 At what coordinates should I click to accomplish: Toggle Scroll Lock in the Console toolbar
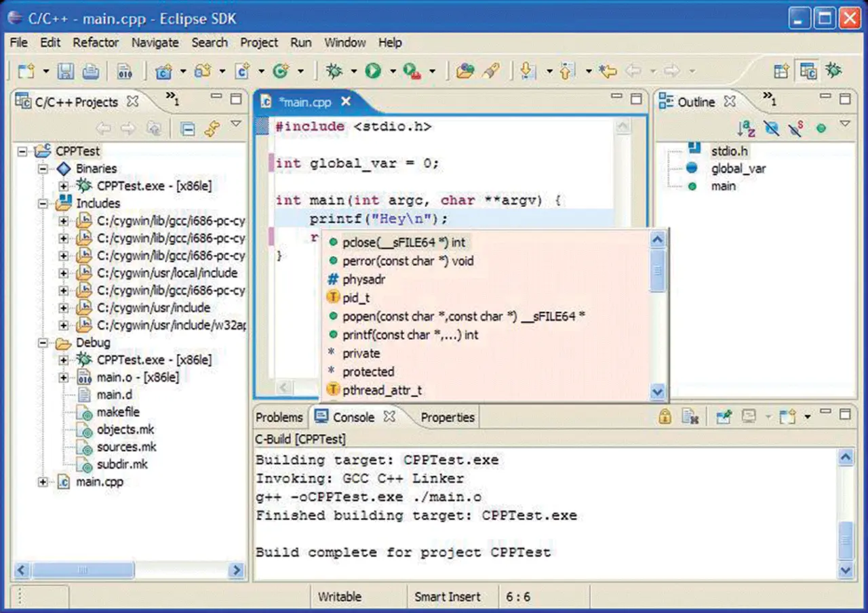(665, 416)
